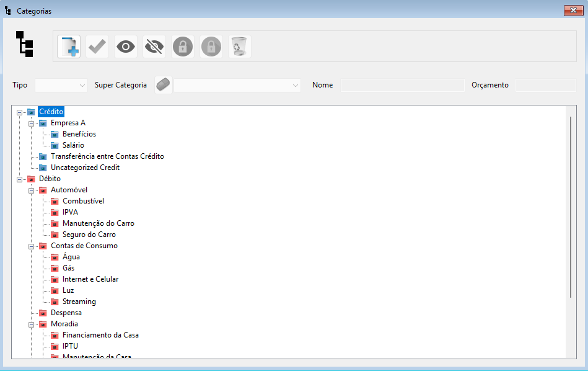Select Transferência entre Contas Crédito item
The width and height of the screenshot is (588, 371).
coord(107,156)
